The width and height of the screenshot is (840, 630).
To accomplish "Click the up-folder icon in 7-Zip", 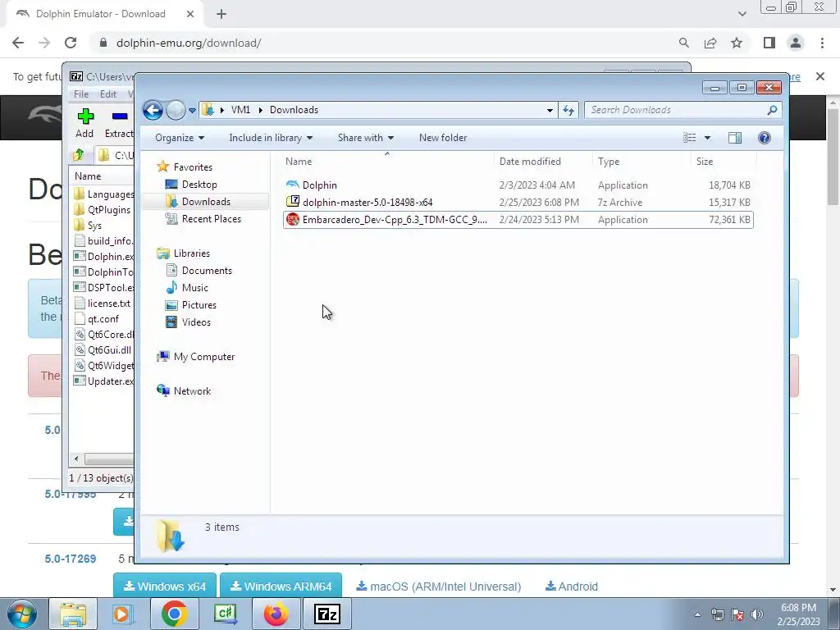I will [79, 155].
